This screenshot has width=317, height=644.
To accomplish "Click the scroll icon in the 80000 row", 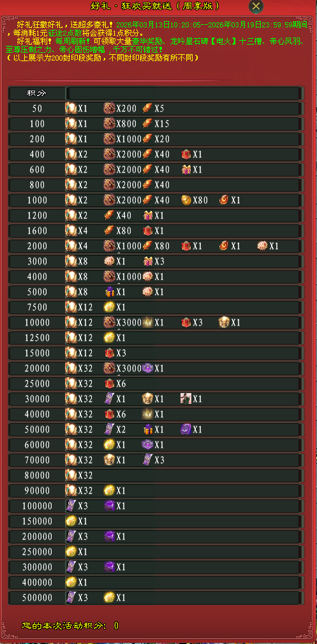I will tap(71, 475).
